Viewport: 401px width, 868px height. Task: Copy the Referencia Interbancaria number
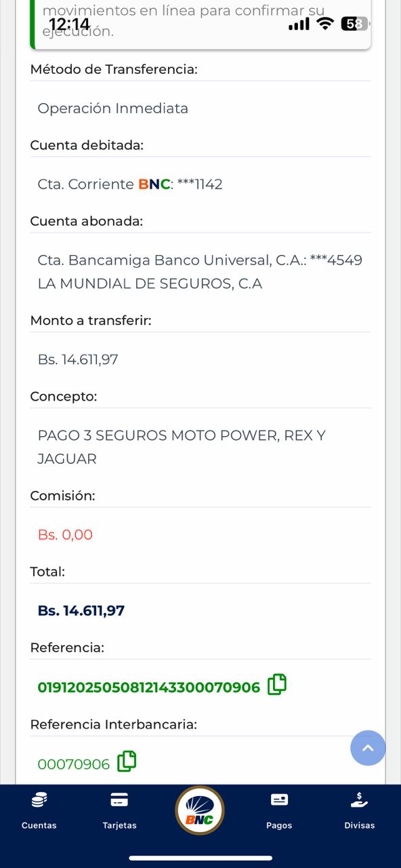127,762
